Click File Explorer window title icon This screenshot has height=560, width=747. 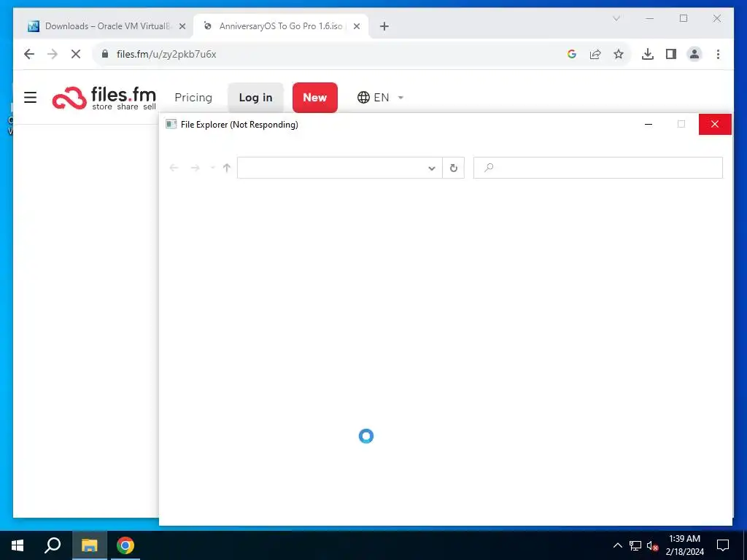coord(171,124)
